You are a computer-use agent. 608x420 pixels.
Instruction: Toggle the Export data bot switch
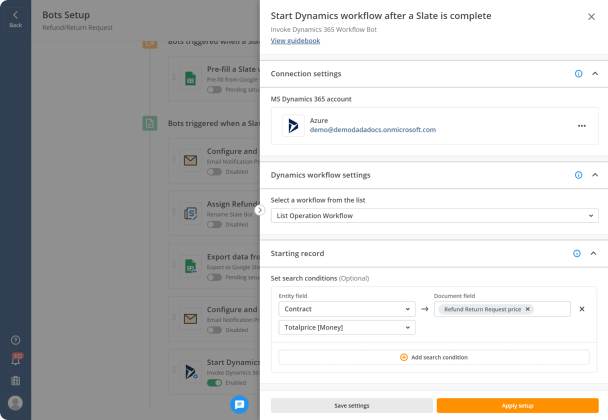coord(214,277)
